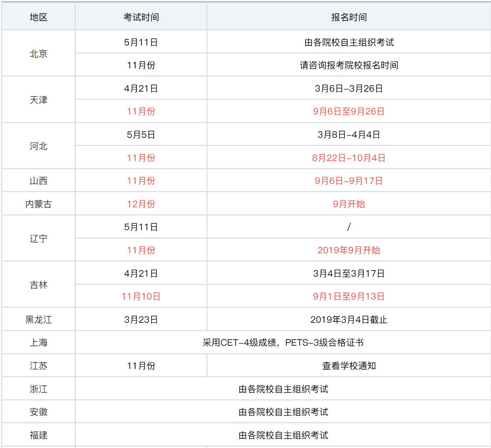Click 江苏's 11月份 exam time cell
The height and width of the screenshot is (448, 491).
(x=141, y=366)
